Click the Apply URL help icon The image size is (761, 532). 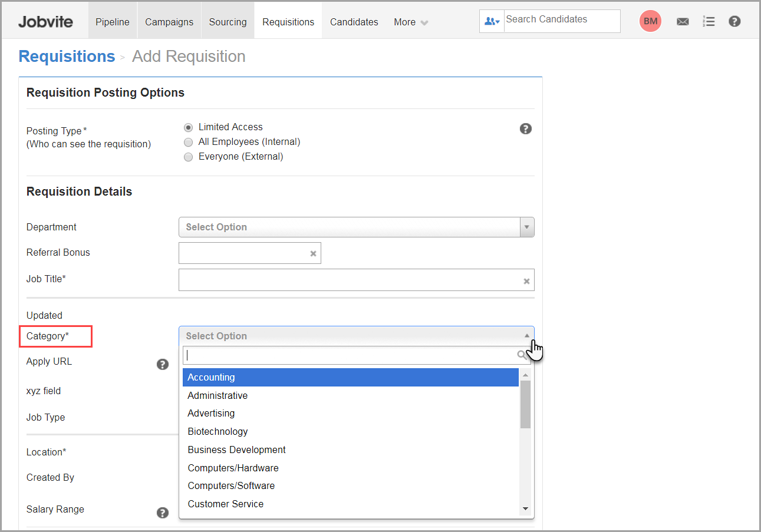click(x=163, y=364)
